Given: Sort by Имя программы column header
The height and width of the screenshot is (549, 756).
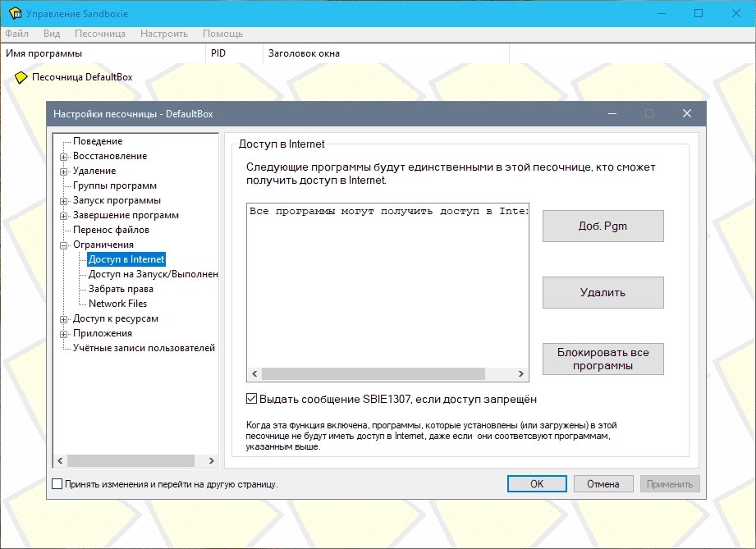Looking at the screenshot, I should pos(103,53).
